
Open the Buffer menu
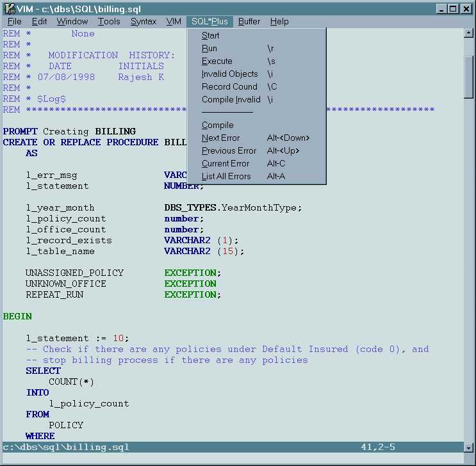[249, 21]
